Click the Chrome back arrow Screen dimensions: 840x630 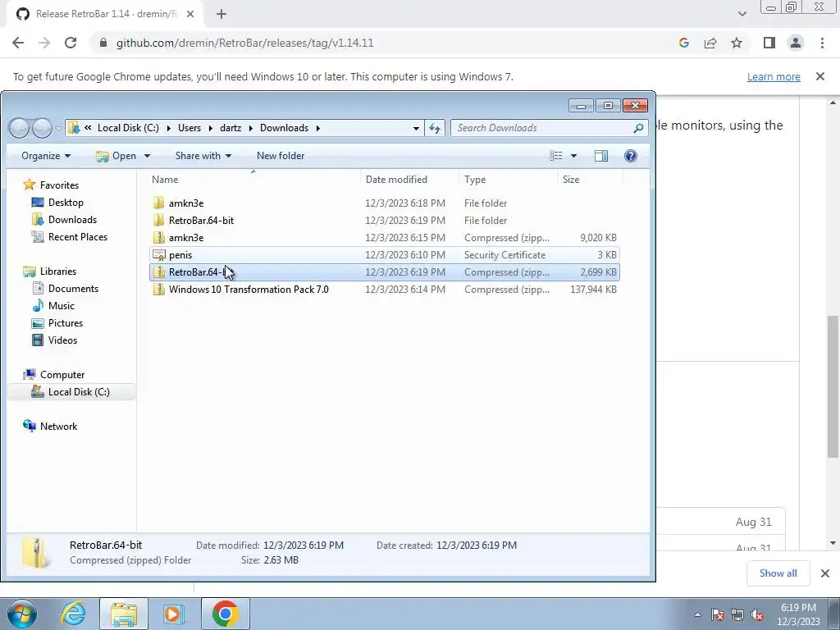pos(18,43)
